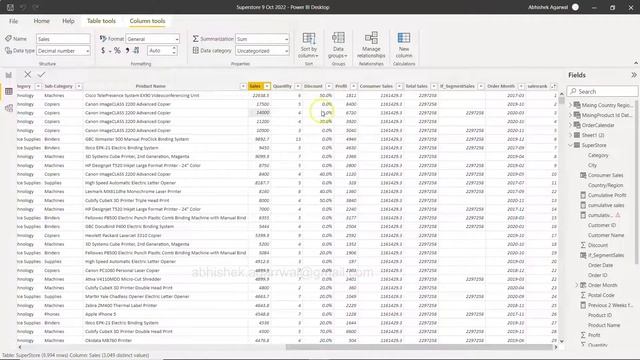Viewport: 640px width, 360px height.
Task: Expand the Sheet1 (2) table
Action: (571, 135)
